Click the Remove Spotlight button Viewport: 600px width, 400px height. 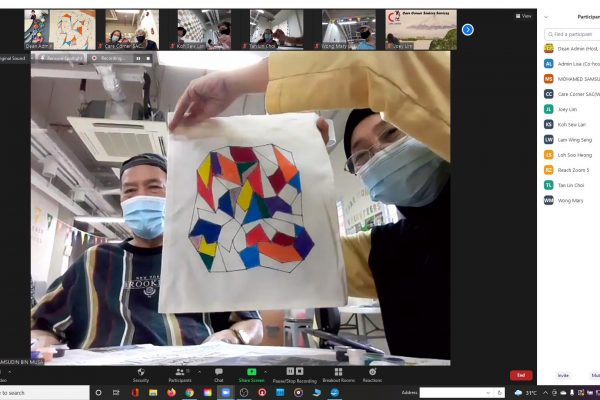(x=61, y=58)
